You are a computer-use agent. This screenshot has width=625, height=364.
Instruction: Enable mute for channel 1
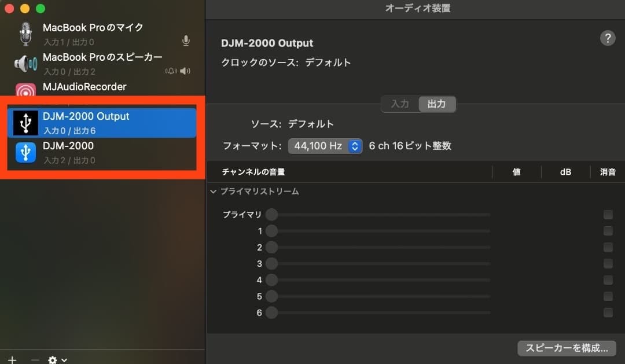coord(607,231)
